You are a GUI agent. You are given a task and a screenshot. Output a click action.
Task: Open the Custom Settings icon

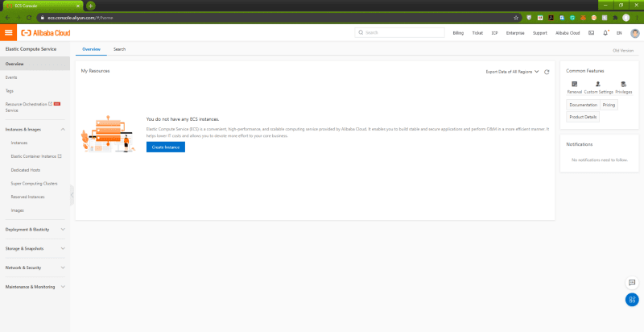598,84
